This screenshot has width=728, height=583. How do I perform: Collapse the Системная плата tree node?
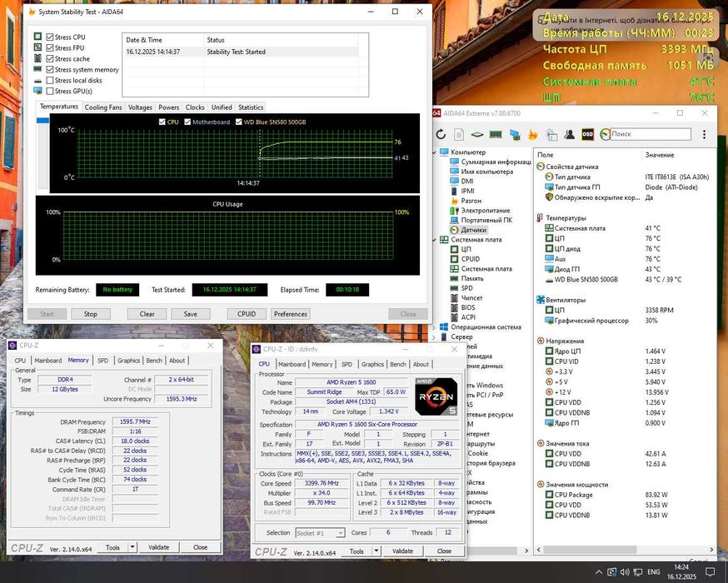coord(435,240)
